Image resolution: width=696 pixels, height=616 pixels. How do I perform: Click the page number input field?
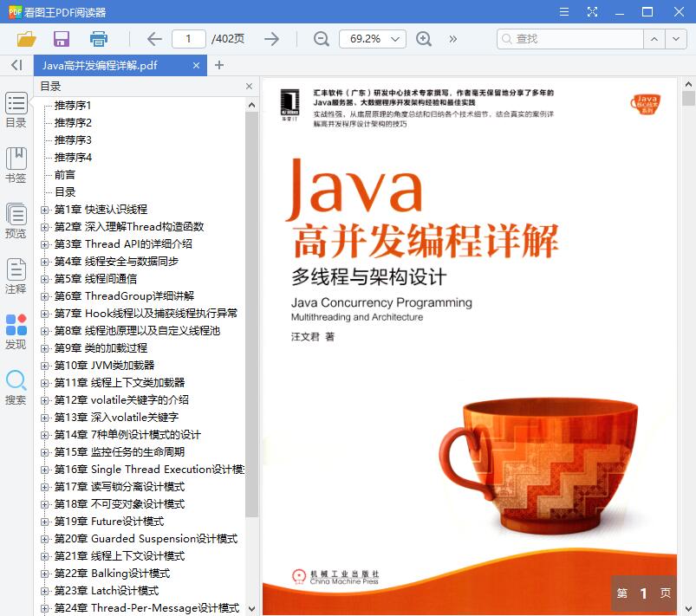click(x=189, y=39)
